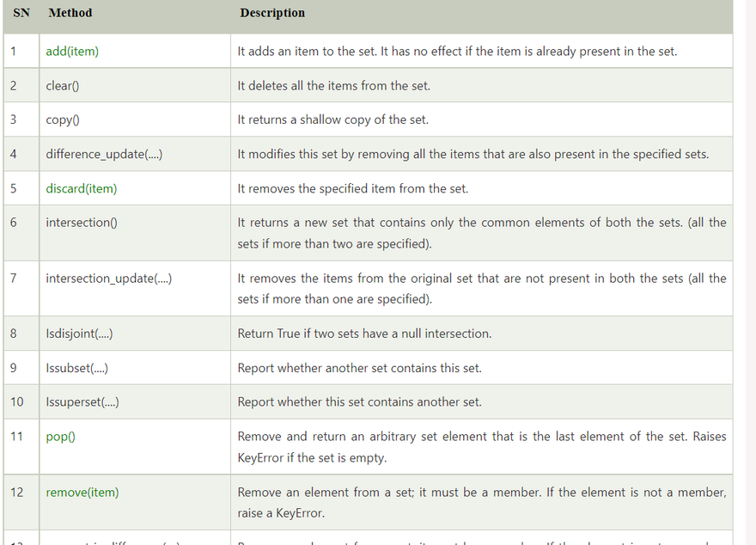Click the intersection() method name
This screenshot has width=756, height=545.
82,223
